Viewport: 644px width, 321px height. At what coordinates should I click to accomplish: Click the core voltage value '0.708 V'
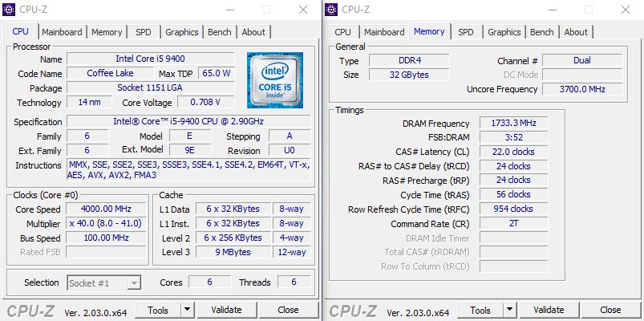pos(206,102)
